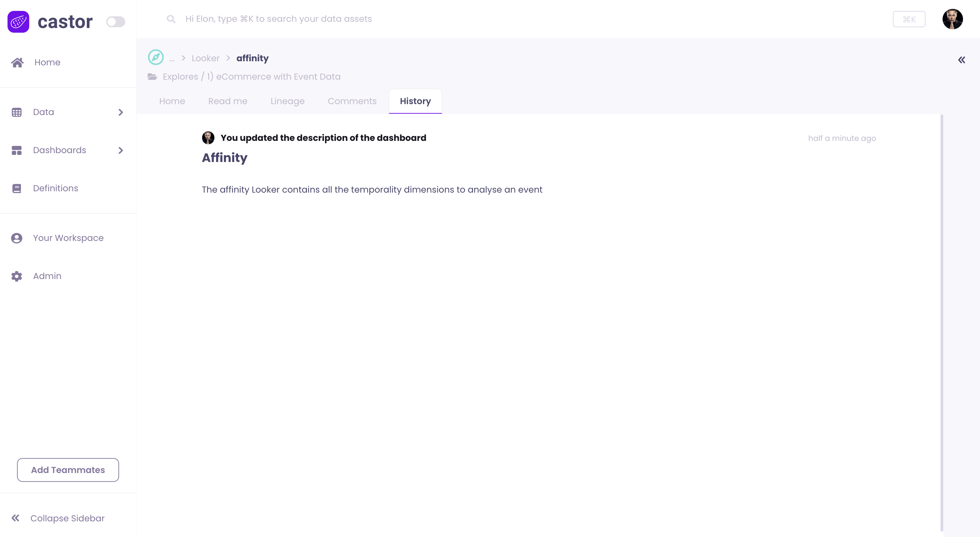This screenshot has width=980, height=537.
Task: Switch to the Lineage tab
Action: click(x=287, y=101)
